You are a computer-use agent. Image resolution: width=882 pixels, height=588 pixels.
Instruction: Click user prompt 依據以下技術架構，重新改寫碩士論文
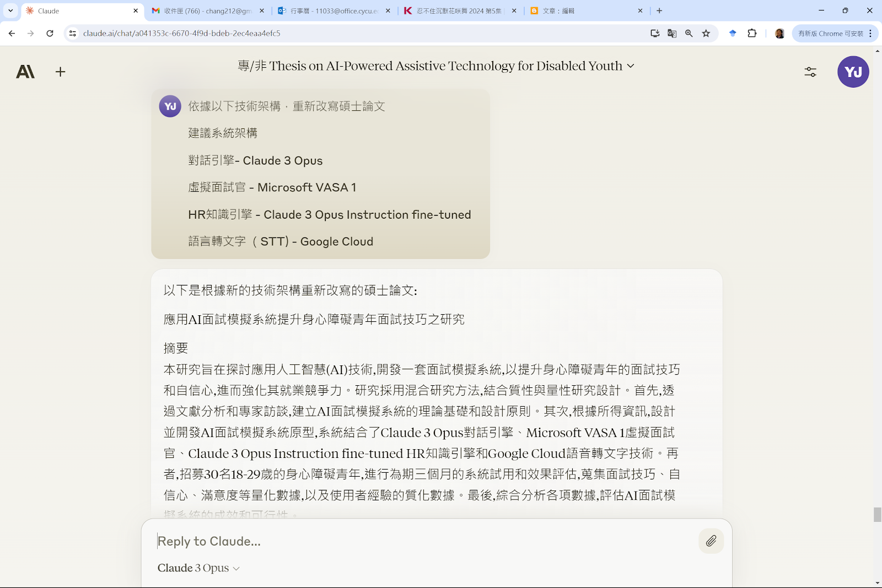(287, 106)
